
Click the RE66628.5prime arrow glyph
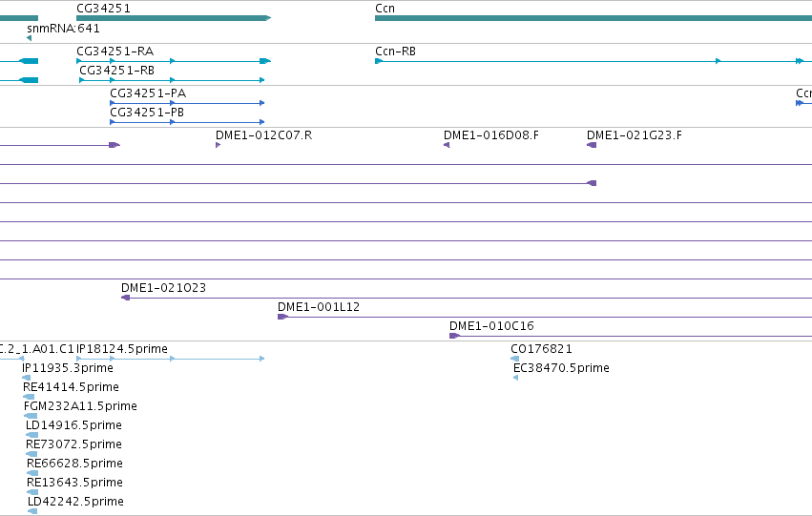32,473
